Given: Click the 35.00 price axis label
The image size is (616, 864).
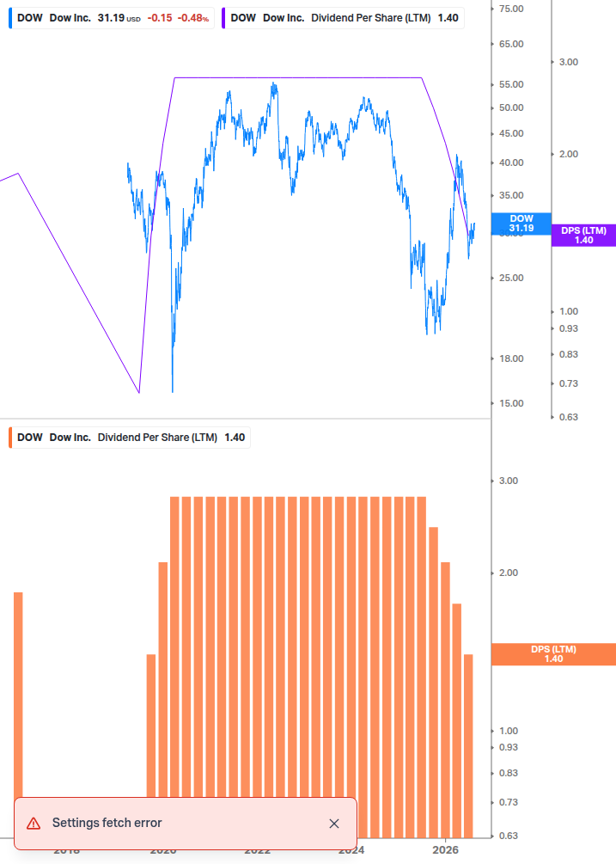Looking at the screenshot, I should [x=511, y=195].
